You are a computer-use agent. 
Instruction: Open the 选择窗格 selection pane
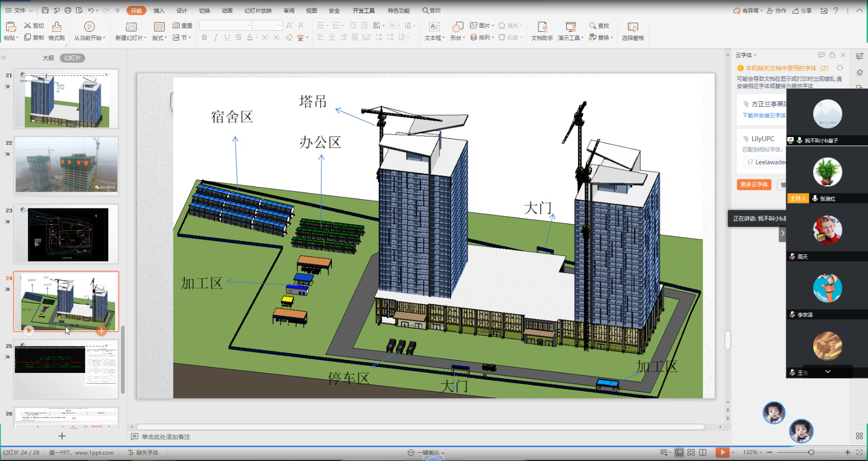pyautogui.click(x=632, y=27)
